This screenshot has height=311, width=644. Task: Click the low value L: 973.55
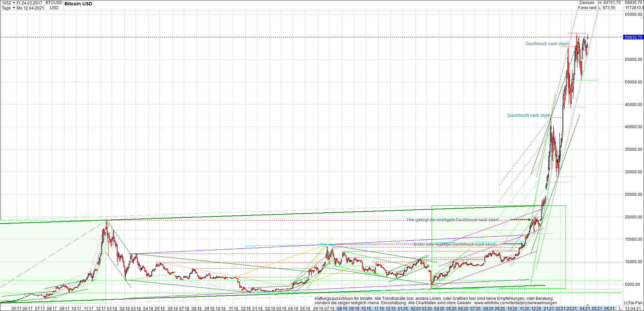(x=607, y=8)
